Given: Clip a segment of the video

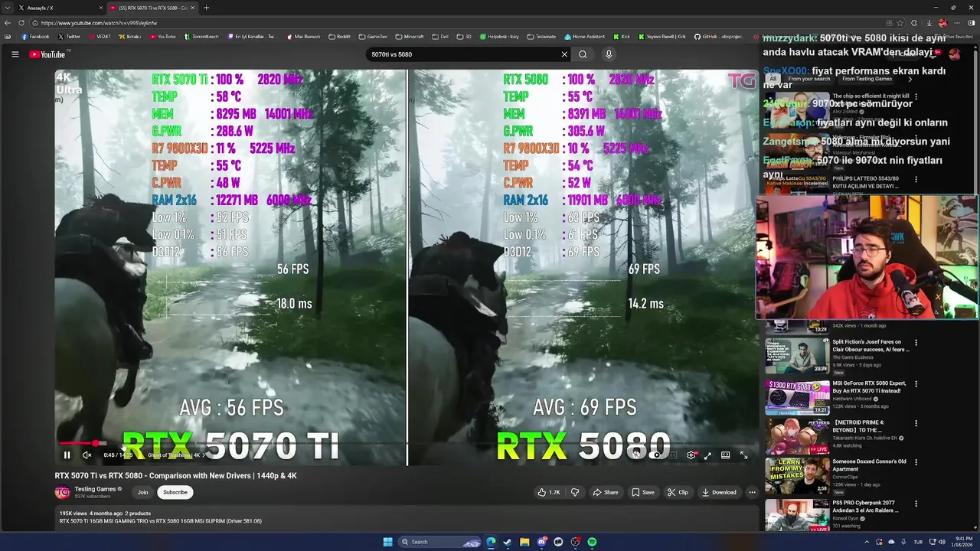Looking at the screenshot, I should coord(678,492).
